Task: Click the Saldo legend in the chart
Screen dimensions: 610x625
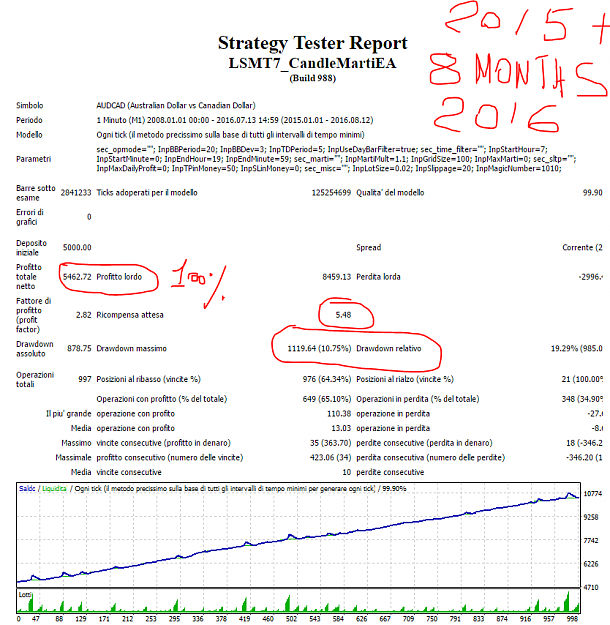Action: 27,489
